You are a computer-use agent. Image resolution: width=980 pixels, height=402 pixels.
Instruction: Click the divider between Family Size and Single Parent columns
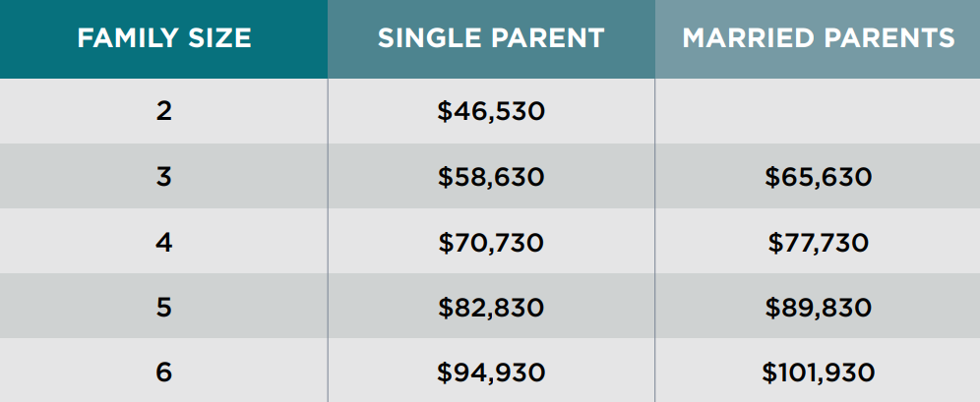click(x=328, y=241)
